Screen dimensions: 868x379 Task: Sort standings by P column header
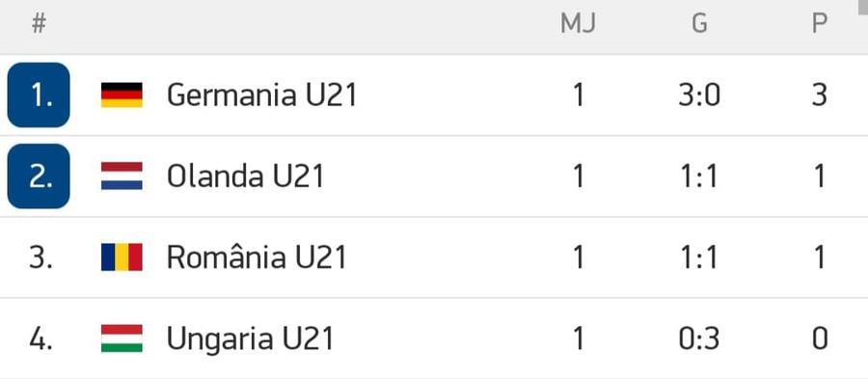tap(819, 24)
